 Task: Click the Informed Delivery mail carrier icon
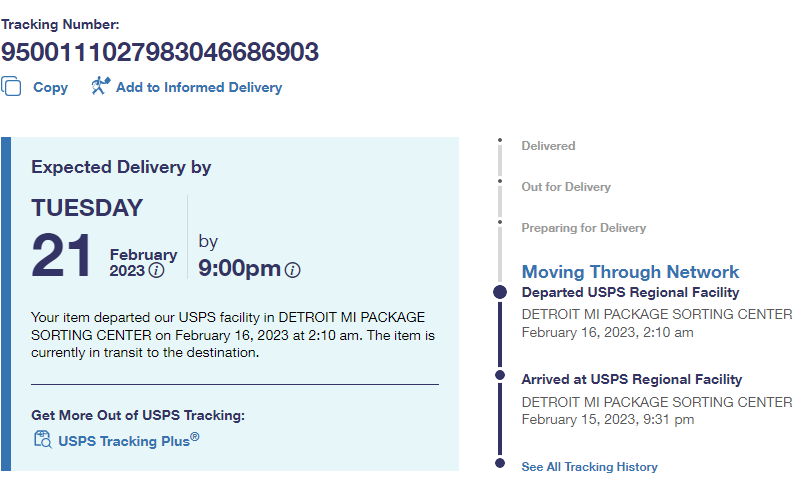(x=99, y=86)
